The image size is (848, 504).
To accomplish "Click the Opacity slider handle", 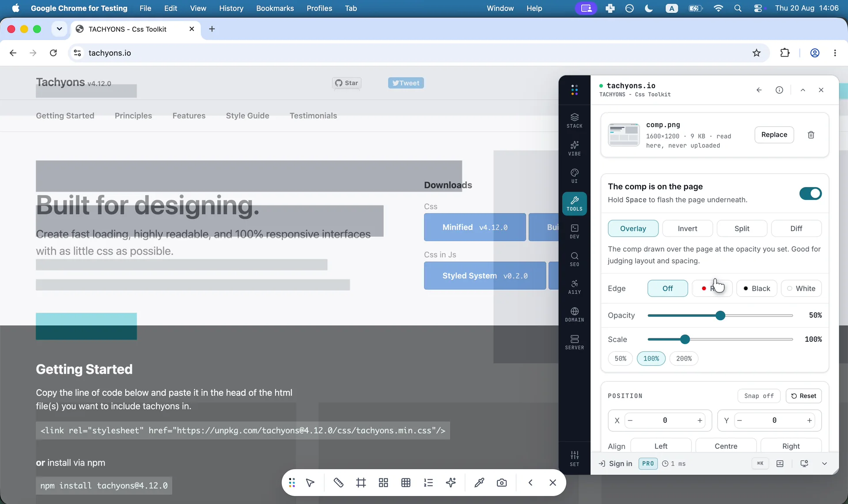I will (720, 316).
